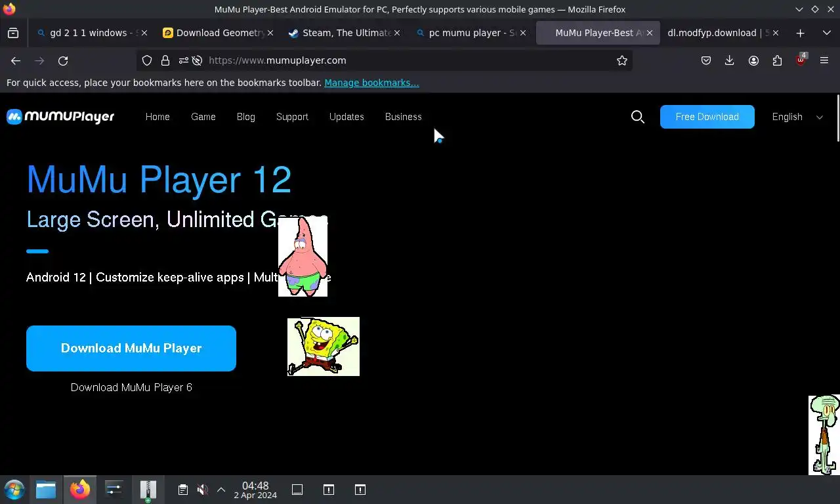Open the tracking protection shield icon
Screen dimensions: 840x504
click(147, 60)
